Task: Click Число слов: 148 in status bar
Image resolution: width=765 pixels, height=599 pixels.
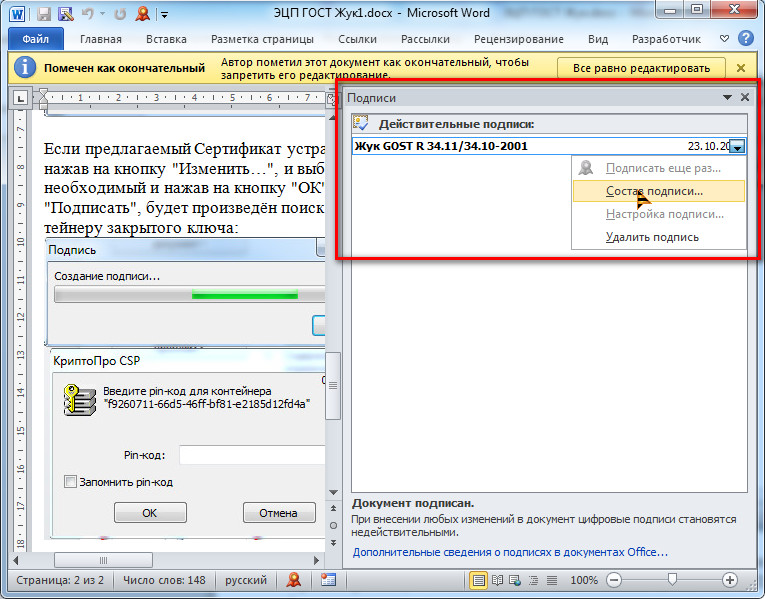Action: coord(164,580)
